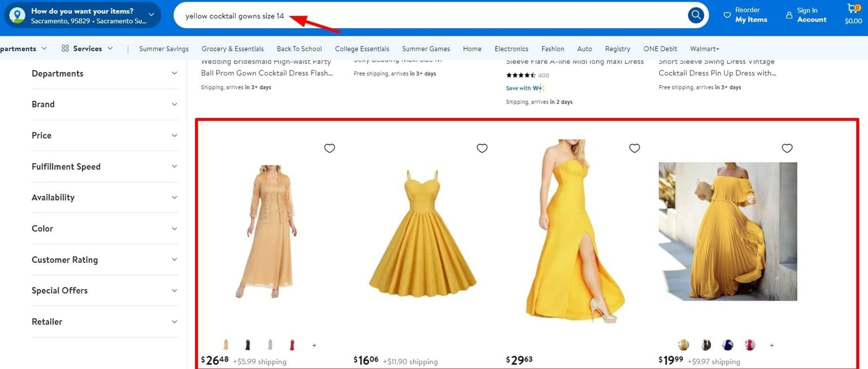868x369 pixels.
Task: Click the Walmart+ Save with icon
Action: click(539, 88)
